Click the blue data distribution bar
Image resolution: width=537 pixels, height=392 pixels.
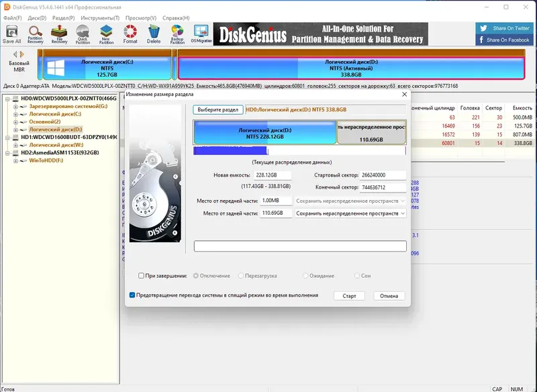point(230,150)
